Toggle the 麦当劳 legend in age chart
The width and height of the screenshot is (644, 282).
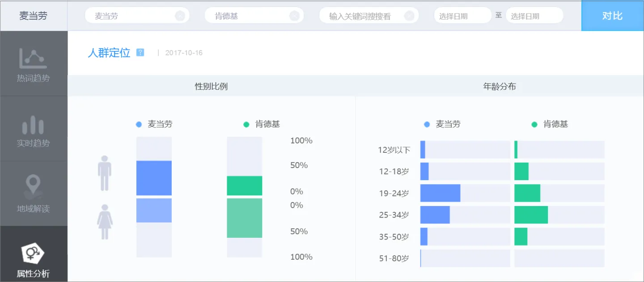(442, 124)
